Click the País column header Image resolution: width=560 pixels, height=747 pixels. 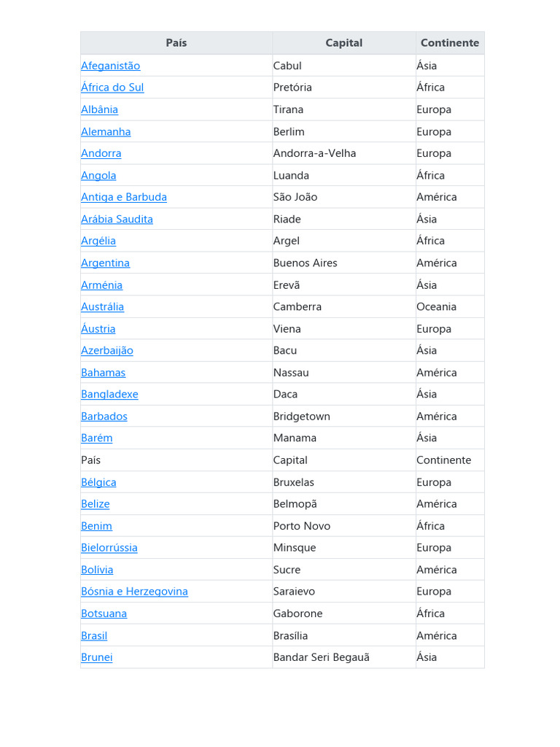176,43
